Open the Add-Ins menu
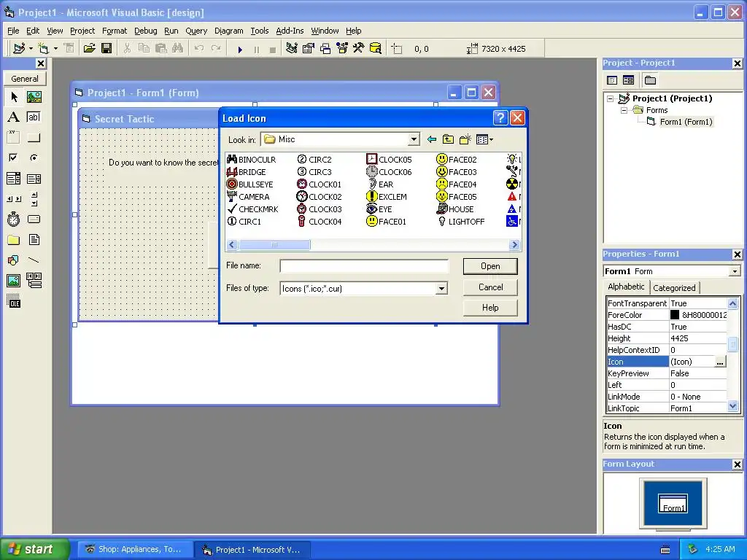Screen dimensions: 747x560 coord(290,31)
